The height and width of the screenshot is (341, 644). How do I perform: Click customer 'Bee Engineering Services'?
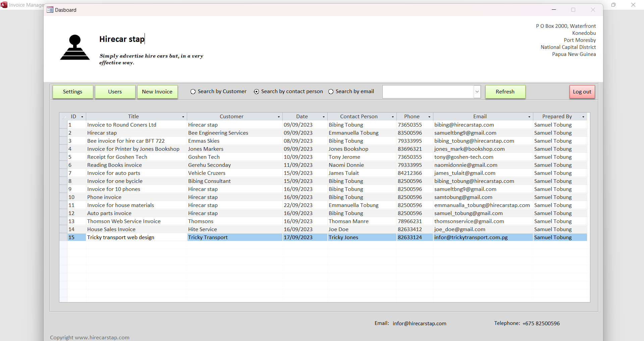click(x=218, y=133)
